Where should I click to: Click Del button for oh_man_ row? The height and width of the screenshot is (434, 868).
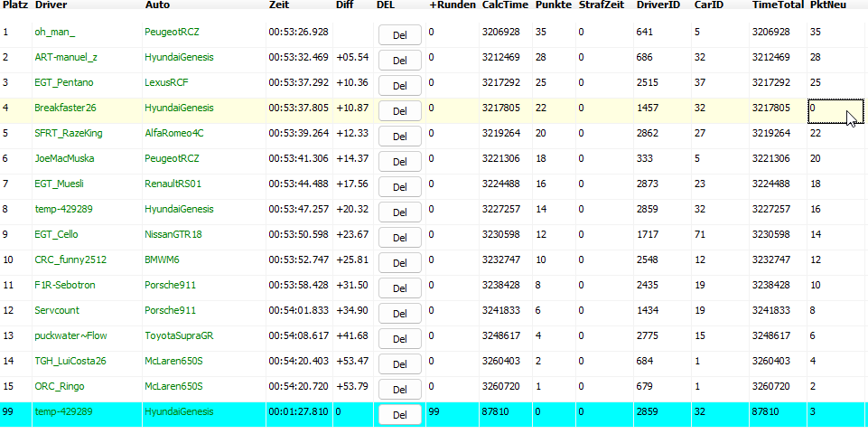pos(399,35)
